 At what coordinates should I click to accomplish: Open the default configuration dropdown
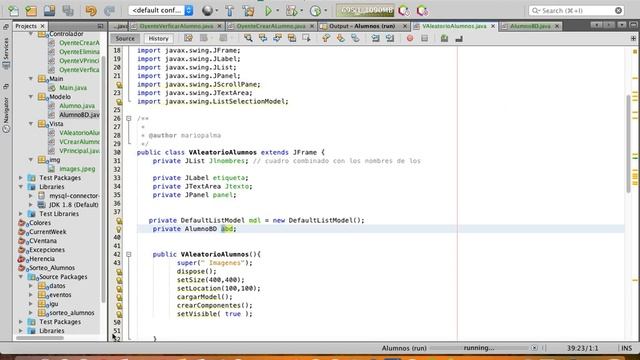point(161,10)
